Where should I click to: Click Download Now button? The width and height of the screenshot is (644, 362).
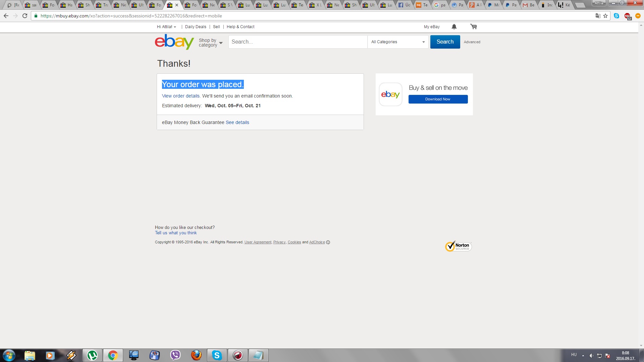[438, 99]
